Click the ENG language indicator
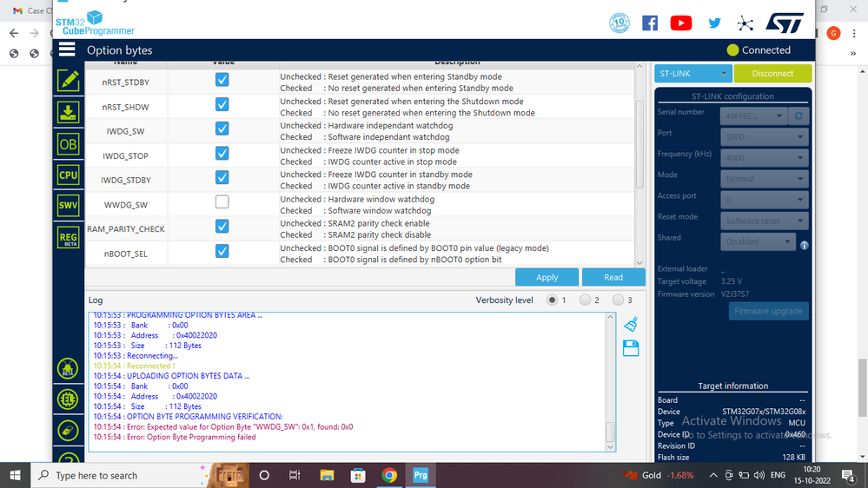The width and height of the screenshot is (868, 488). (778, 475)
